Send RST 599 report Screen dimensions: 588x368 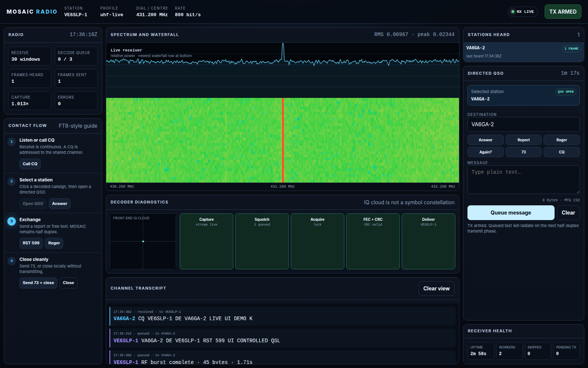(31, 243)
